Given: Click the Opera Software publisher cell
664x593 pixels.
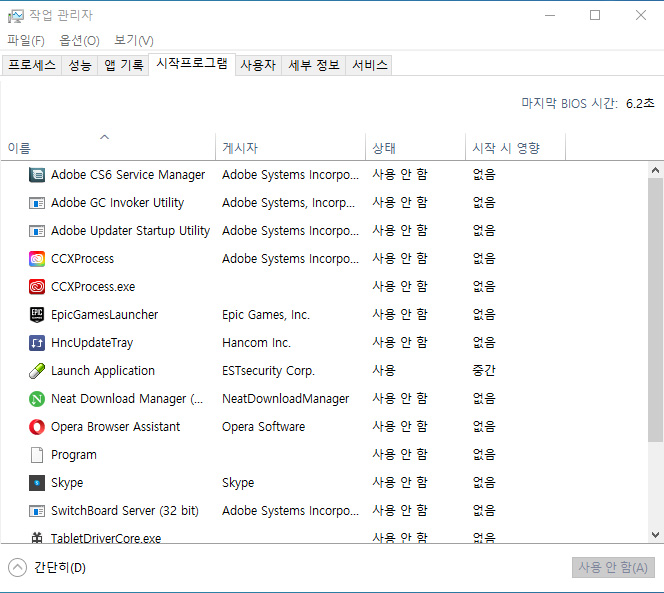Looking at the screenshot, I should [x=263, y=427].
